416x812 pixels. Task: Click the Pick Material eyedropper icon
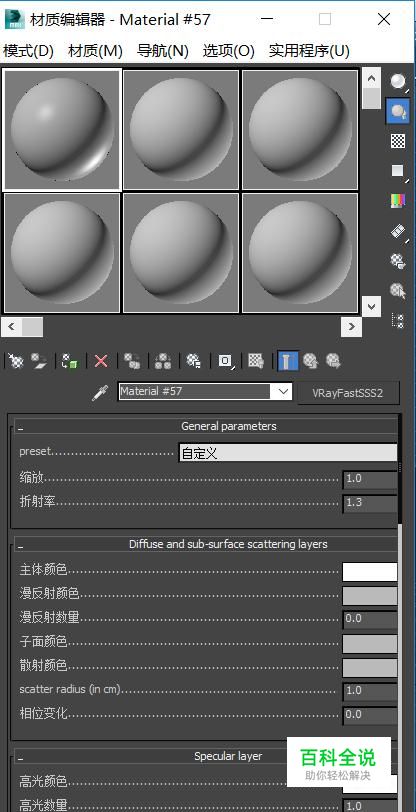[98, 393]
